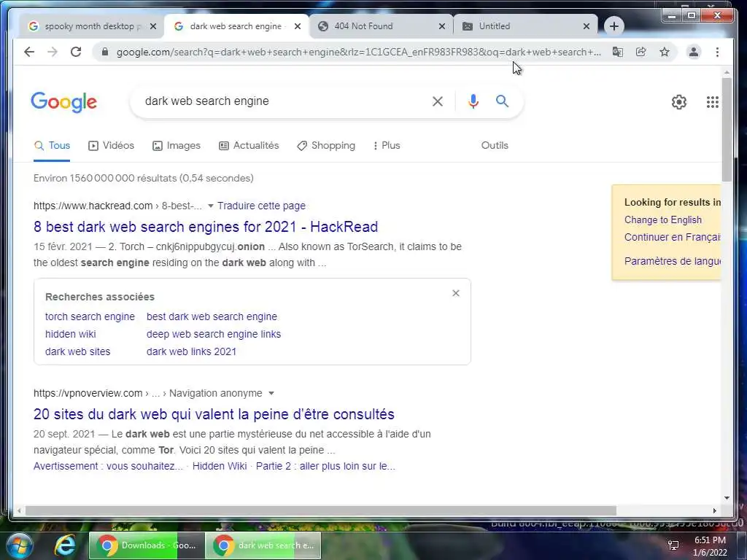Expand the Plus more filters menu
Screen dimensions: 747x560
(387, 146)
